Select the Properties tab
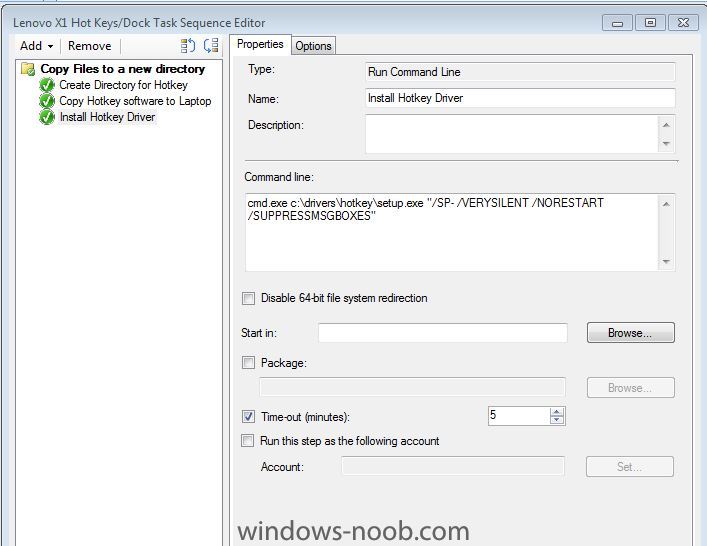This screenshot has width=707, height=546. pyautogui.click(x=260, y=44)
